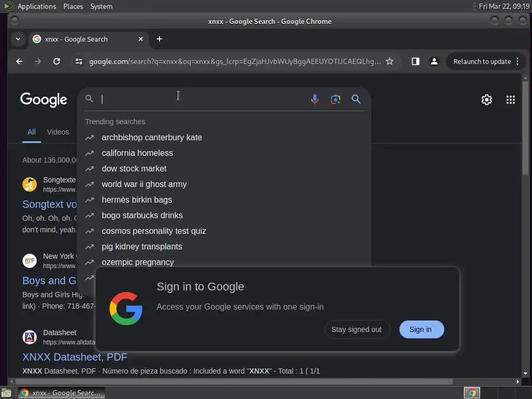Select suggestion world war ii ghost army

[x=224, y=184]
